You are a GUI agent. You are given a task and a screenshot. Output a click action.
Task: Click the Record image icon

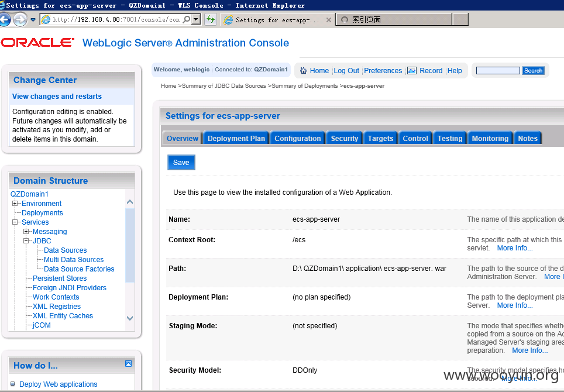[412, 70]
